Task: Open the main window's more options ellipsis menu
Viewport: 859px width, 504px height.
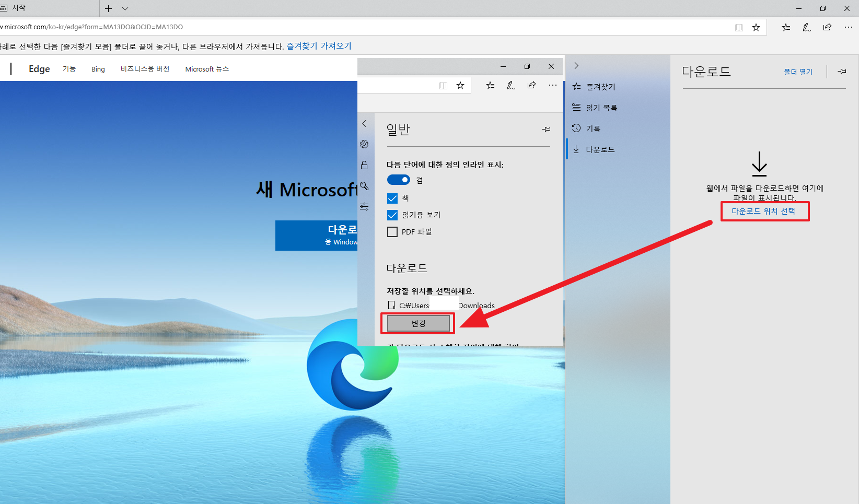Action: pyautogui.click(x=848, y=27)
